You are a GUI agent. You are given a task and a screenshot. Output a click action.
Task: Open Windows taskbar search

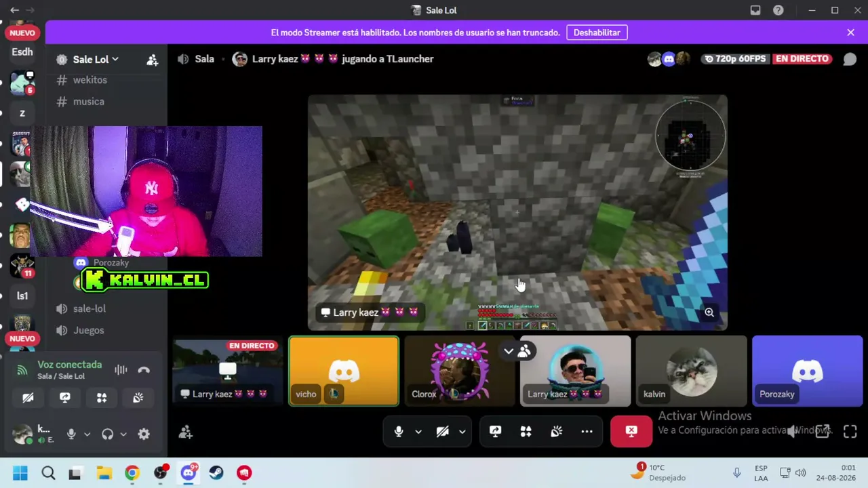tap(48, 473)
